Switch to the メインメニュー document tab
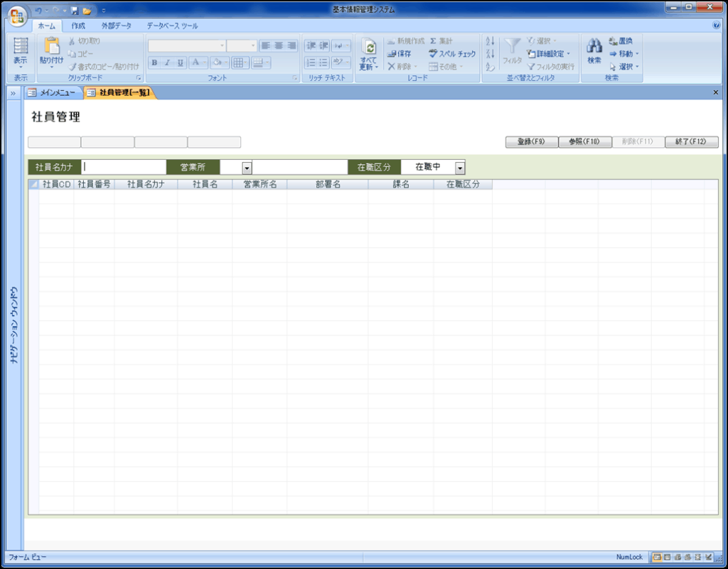 click(x=54, y=92)
